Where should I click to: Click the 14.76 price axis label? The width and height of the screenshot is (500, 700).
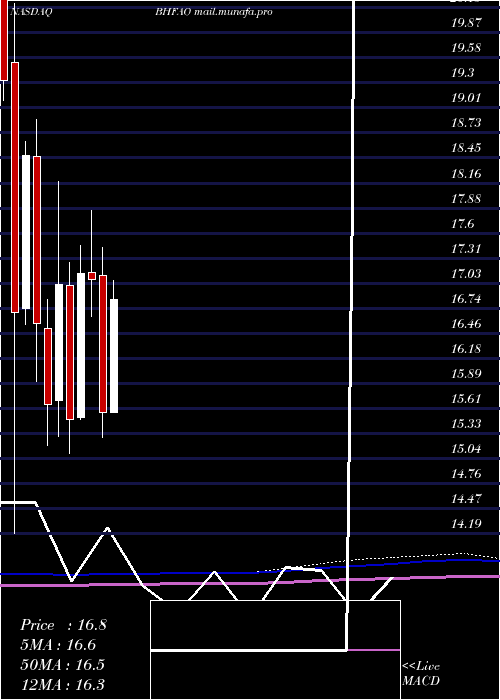pyautogui.click(x=466, y=474)
